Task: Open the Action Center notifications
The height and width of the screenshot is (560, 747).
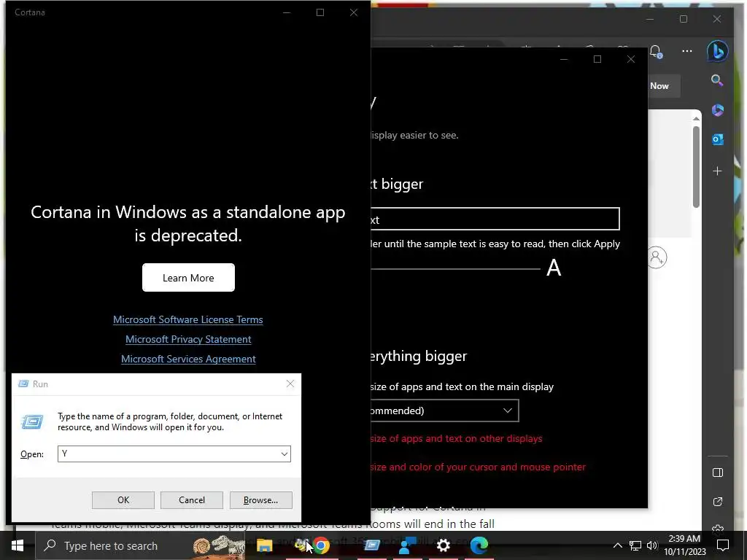Action: 723,545
